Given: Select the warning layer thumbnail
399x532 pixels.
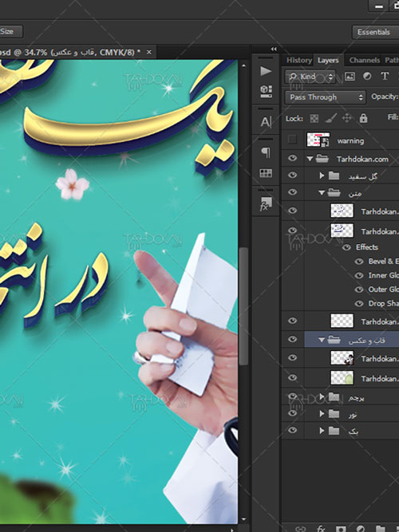Looking at the screenshot, I should (x=318, y=140).
